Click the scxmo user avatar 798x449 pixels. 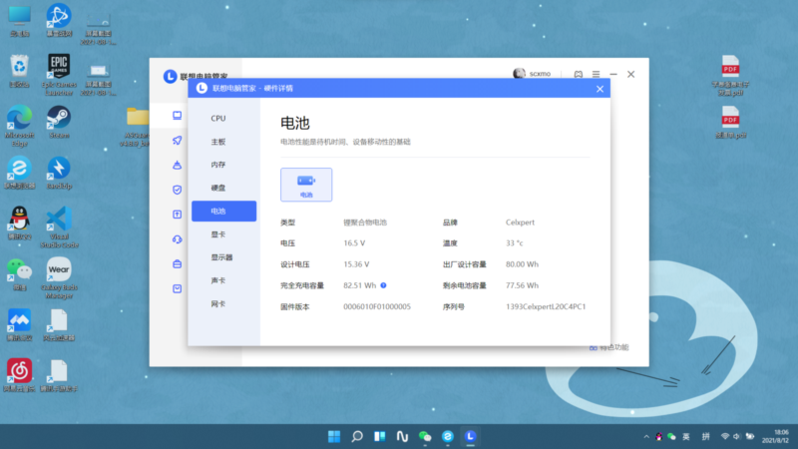519,74
